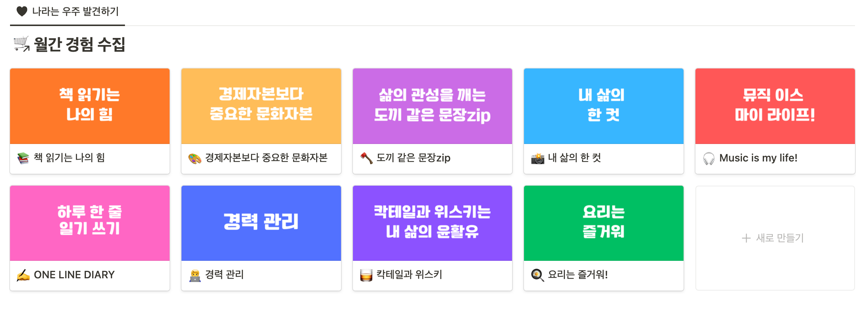
Task: Click the axe emoji icon
Action: point(366,158)
